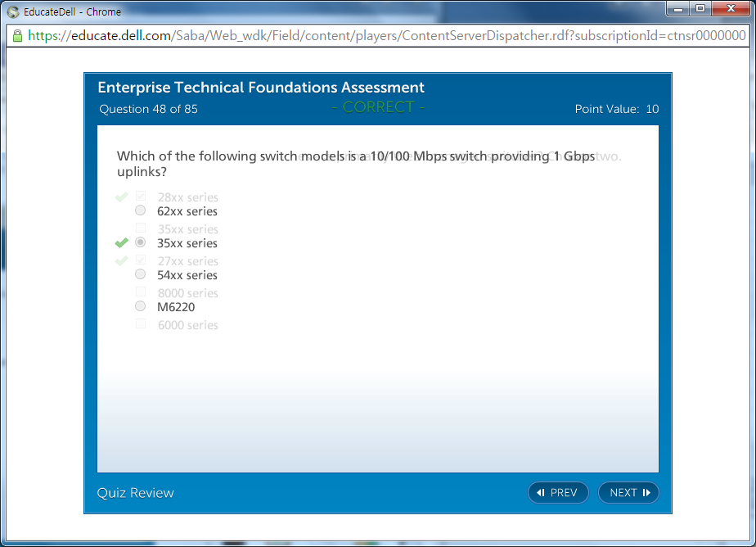The height and width of the screenshot is (547, 756).
Task: Click the green checkmark beside the 35xx radio
Action: point(122,243)
